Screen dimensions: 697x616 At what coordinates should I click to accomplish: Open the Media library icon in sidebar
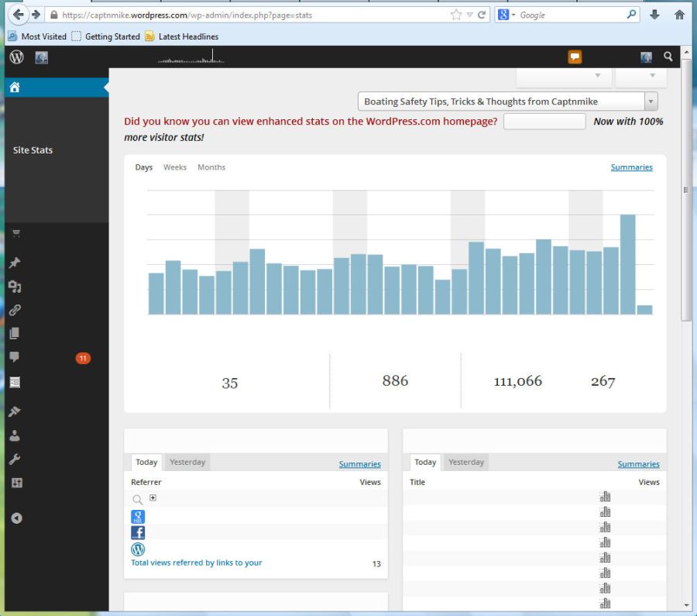tap(15, 287)
